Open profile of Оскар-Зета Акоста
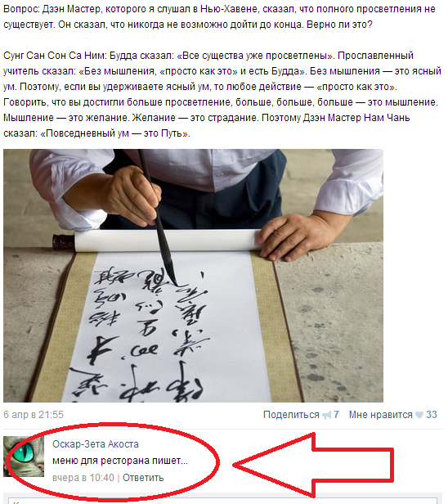448x504 pixels. [x=96, y=444]
